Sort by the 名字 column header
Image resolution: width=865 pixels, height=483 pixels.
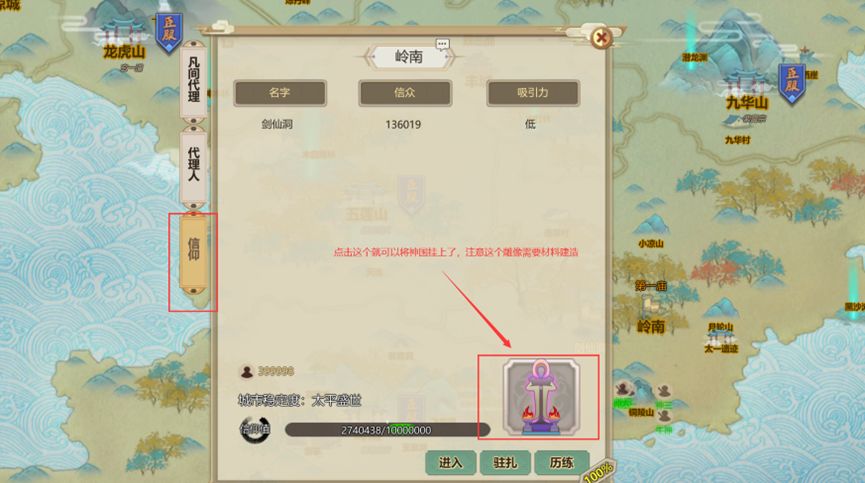pos(280,93)
